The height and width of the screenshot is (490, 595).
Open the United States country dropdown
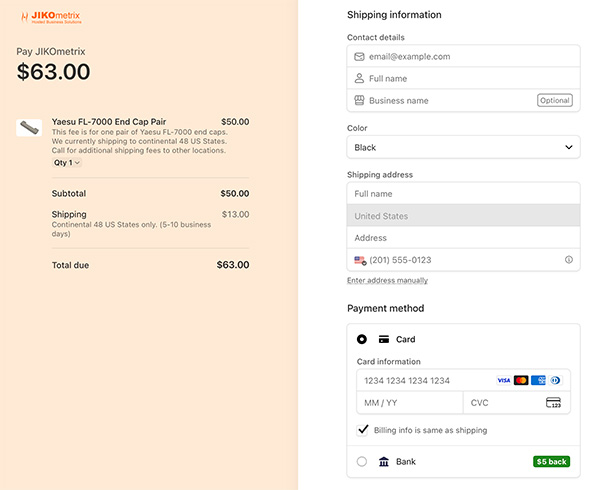pos(463,216)
